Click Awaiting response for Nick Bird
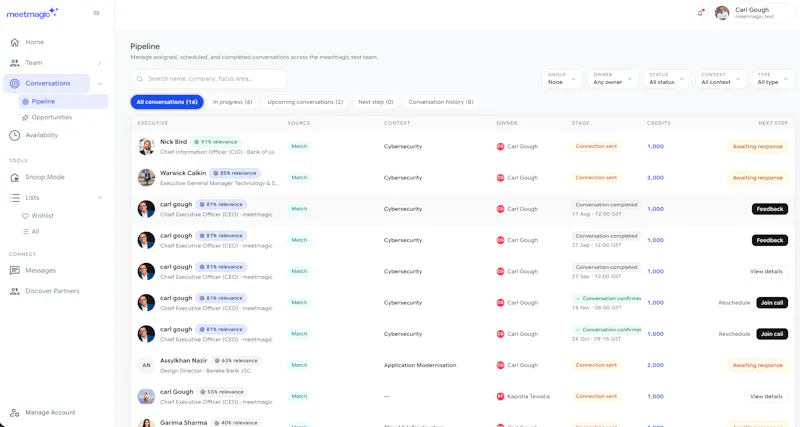This screenshot has width=800, height=427. [758, 147]
